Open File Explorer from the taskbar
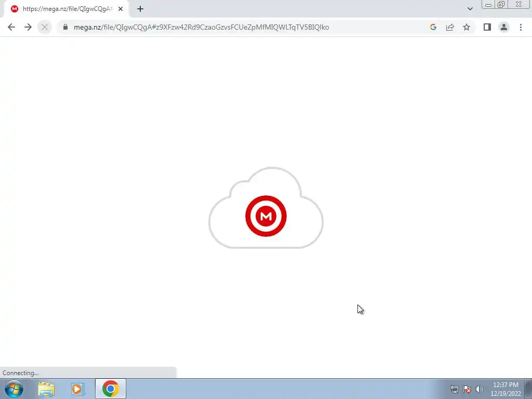Viewport: 532px width, 399px height. [46, 389]
